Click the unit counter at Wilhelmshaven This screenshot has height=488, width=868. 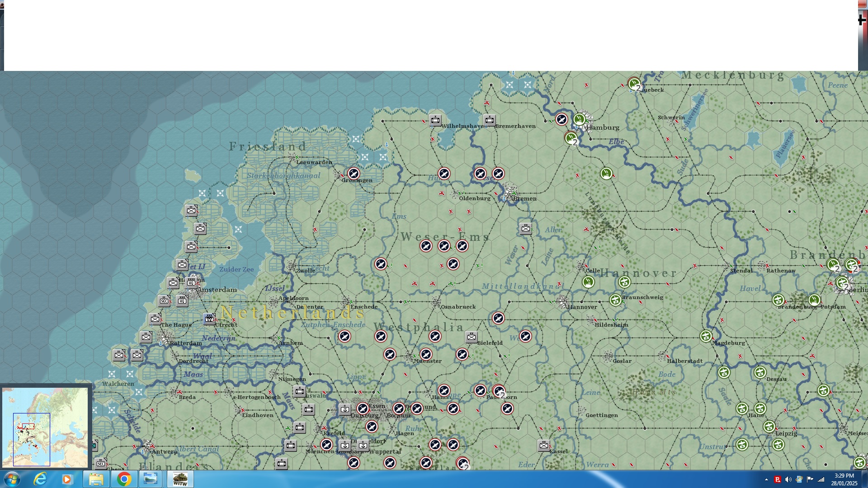[435, 120]
